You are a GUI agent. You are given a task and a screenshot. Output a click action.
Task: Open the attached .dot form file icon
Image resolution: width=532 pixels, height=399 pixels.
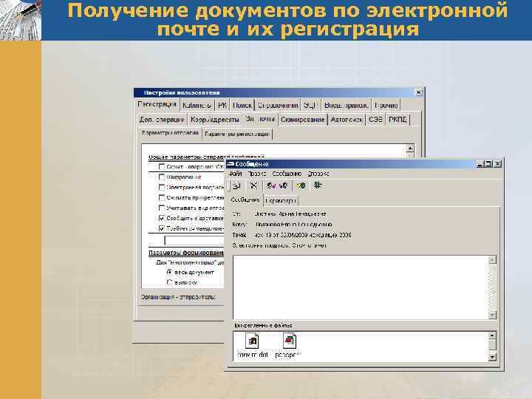tap(253, 341)
